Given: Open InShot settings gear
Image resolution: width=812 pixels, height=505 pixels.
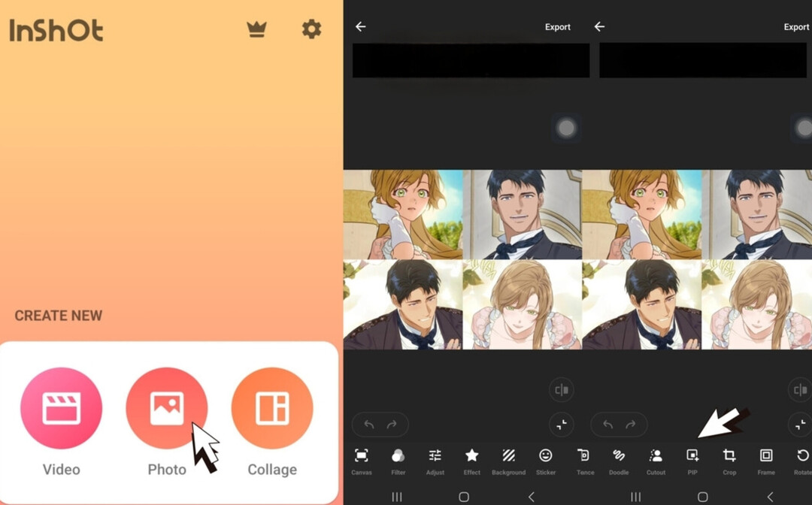Looking at the screenshot, I should 311,29.
